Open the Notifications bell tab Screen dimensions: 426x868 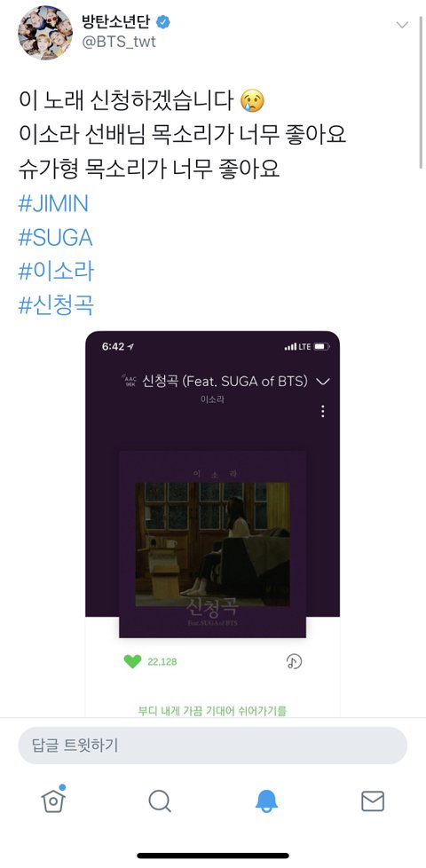click(266, 801)
